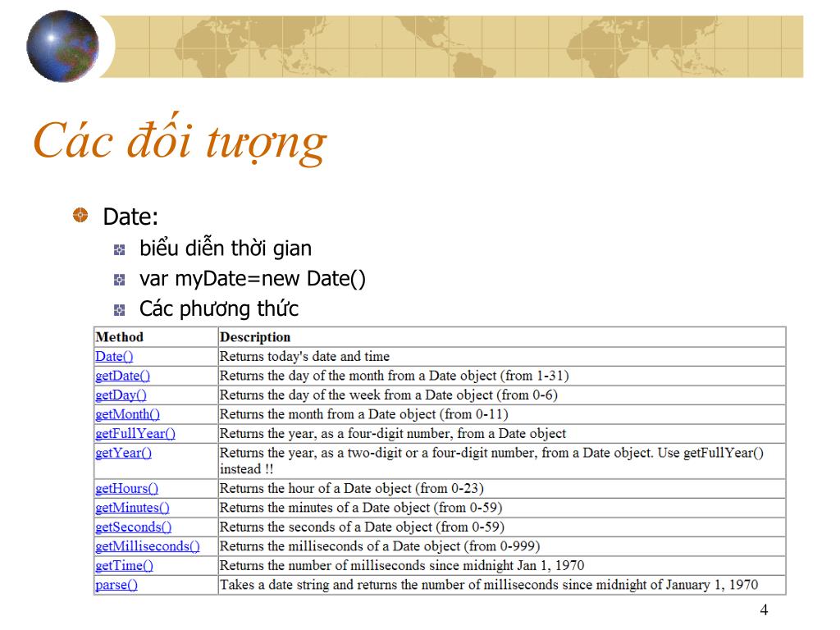Open the getHours() link

[127, 489]
